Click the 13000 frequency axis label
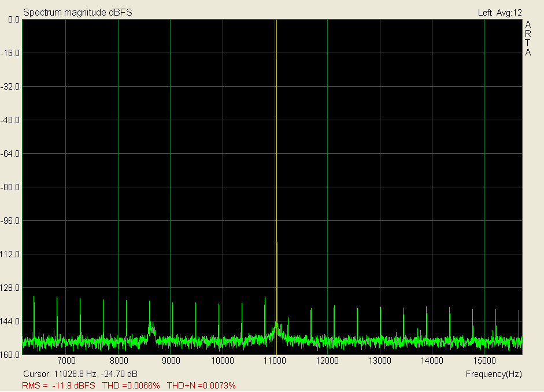The width and height of the screenshot is (544, 392). (x=380, y=361)
